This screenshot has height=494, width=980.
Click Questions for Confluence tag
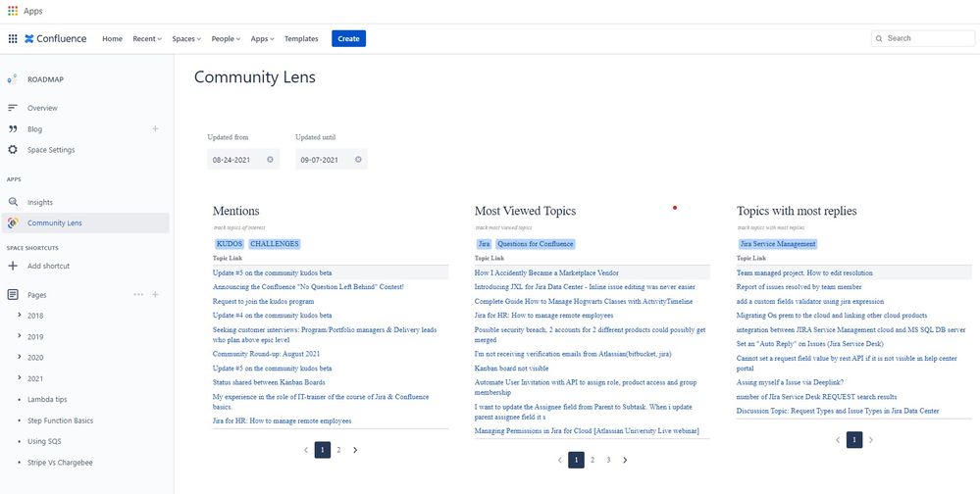535,244
